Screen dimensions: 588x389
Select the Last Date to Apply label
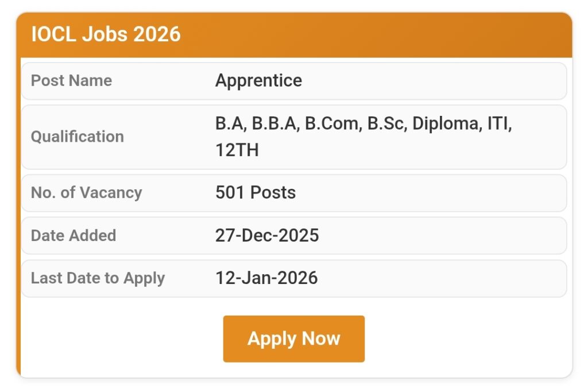coord(98,278)
